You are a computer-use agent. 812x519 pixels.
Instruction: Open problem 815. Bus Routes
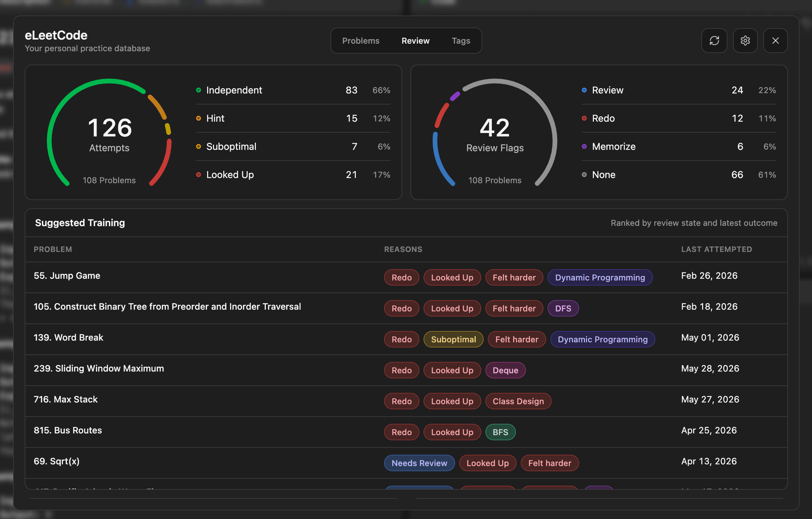click(x=68, y=430)
